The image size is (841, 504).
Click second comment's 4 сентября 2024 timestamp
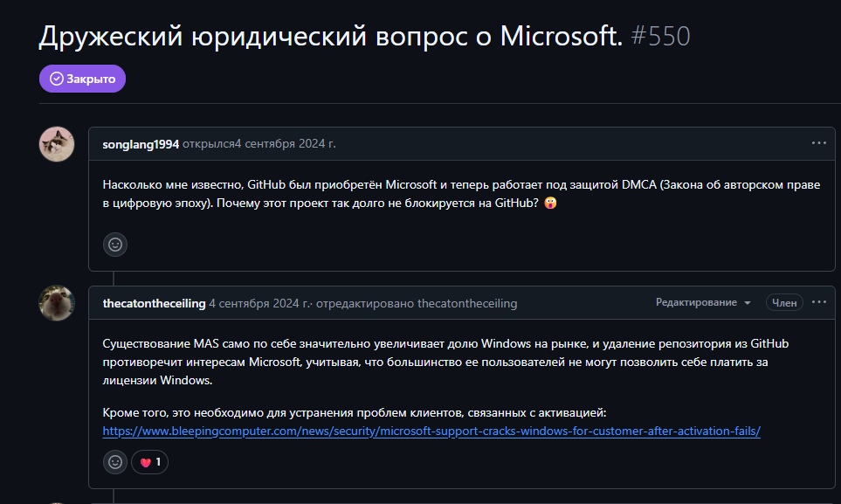(x=259, y=303)
